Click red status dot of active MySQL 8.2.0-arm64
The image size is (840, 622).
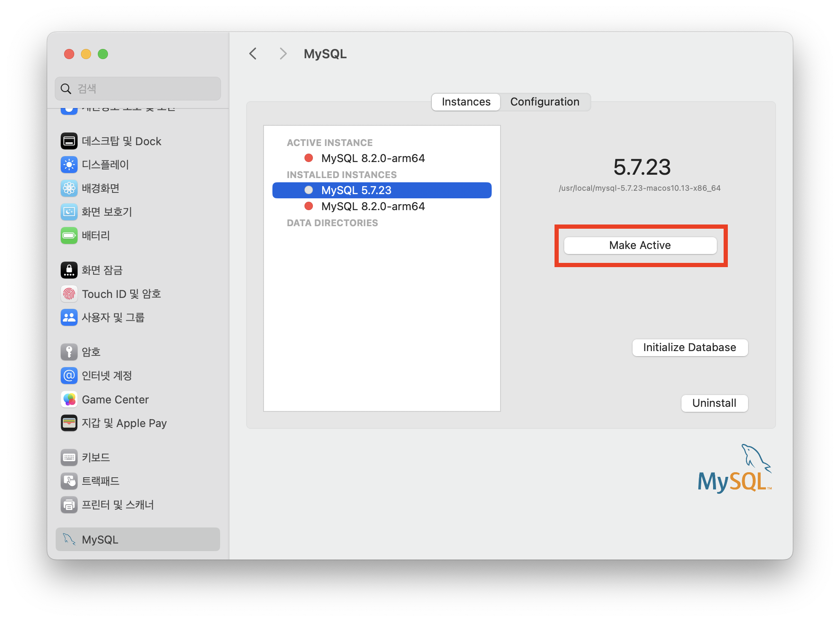[x=309, y=158]
